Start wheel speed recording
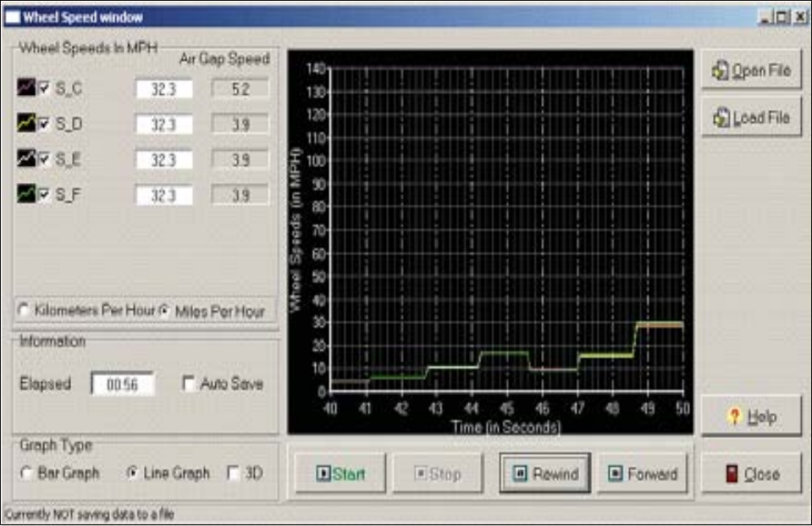Viewport: 812px width, 526px height. click(340, 473)
